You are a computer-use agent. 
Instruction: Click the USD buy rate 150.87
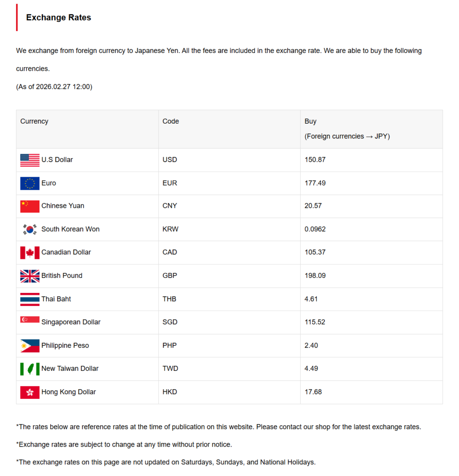(315, 160)
